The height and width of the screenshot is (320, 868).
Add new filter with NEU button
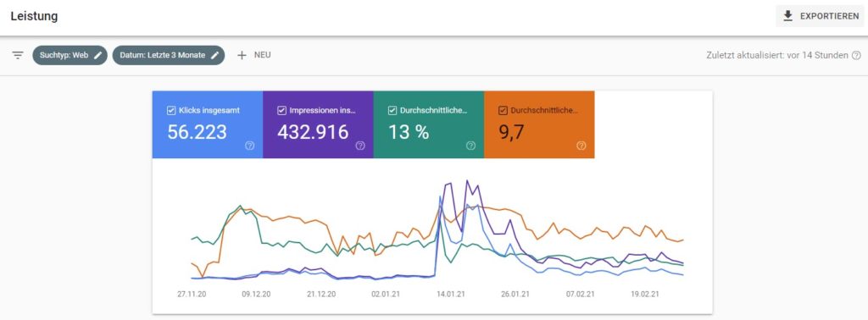(253, 55)
